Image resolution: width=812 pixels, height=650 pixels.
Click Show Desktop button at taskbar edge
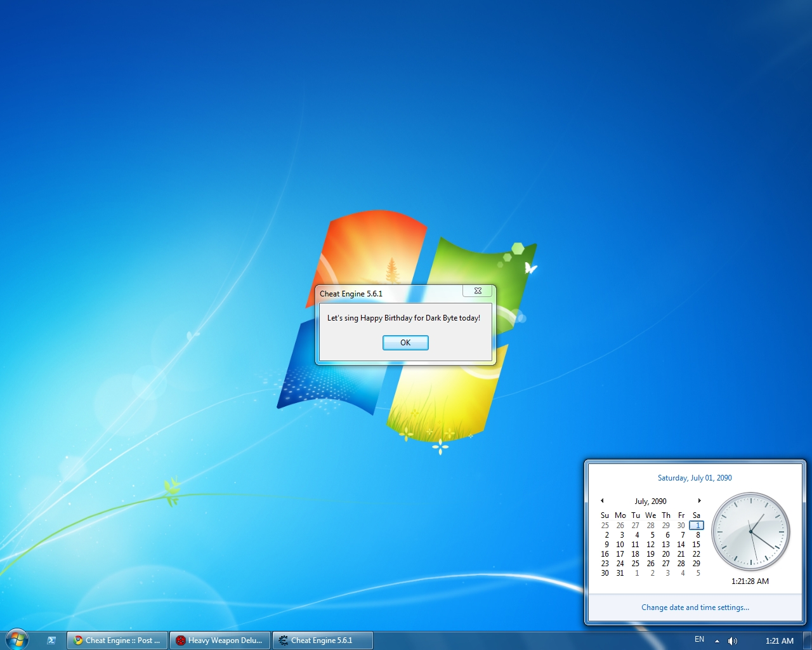[808, 640]
